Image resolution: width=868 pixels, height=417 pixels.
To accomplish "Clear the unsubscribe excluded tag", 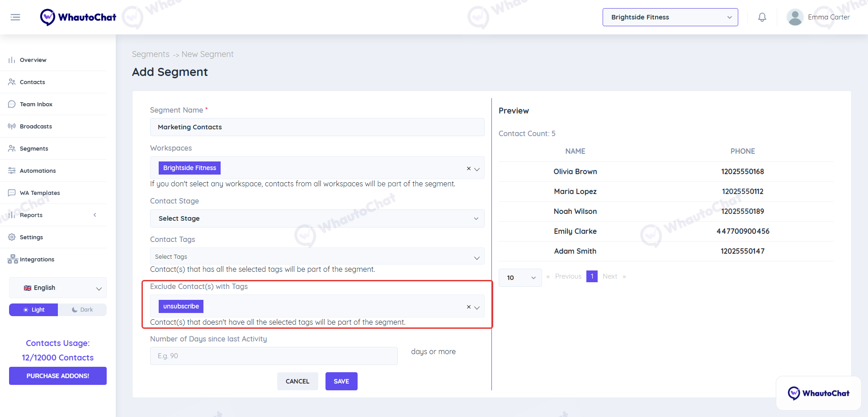I will [x=469, y=307].
